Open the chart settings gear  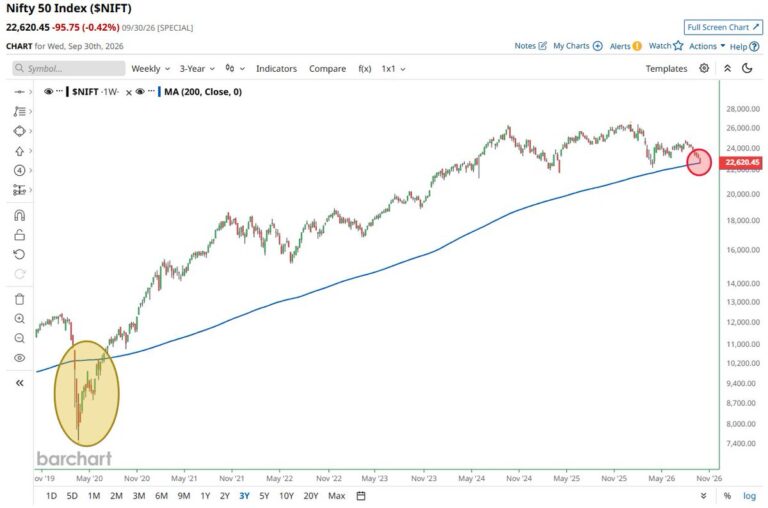click(x=704, y=68)
